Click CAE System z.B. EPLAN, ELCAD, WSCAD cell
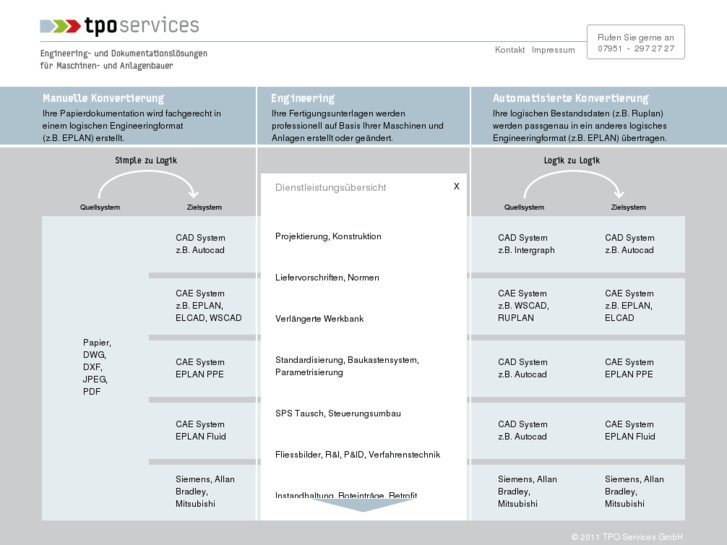 tap(208, 306)
